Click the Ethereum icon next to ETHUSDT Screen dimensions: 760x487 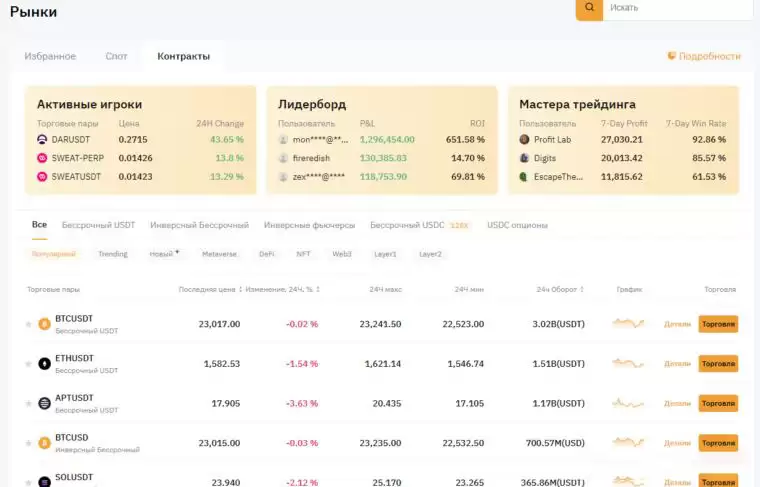click(x=44, y=364)
